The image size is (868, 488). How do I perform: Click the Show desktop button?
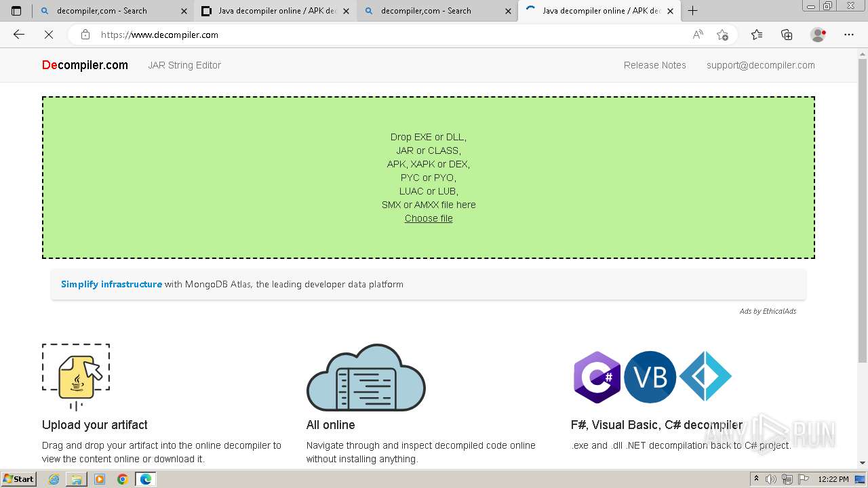(x=861, y=479)
